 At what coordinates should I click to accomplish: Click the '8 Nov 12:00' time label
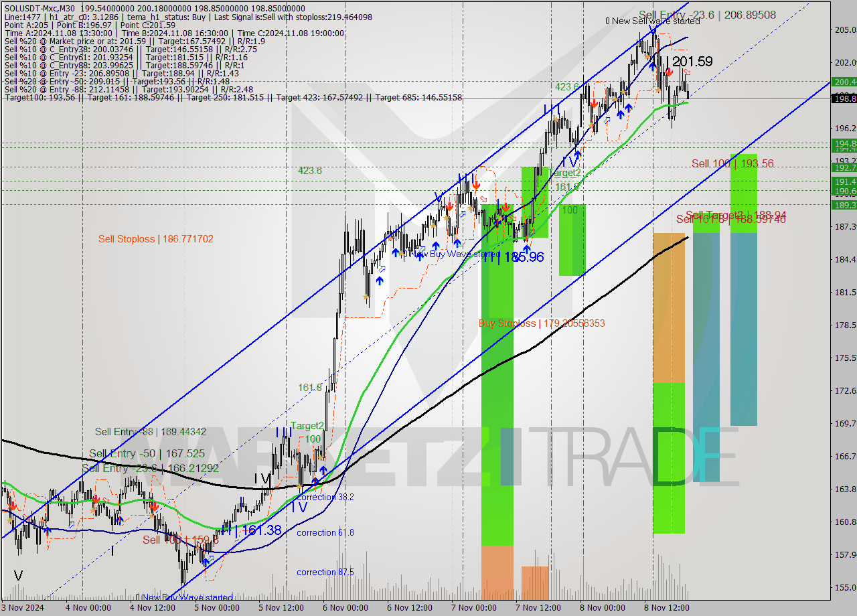pos(666,608)
